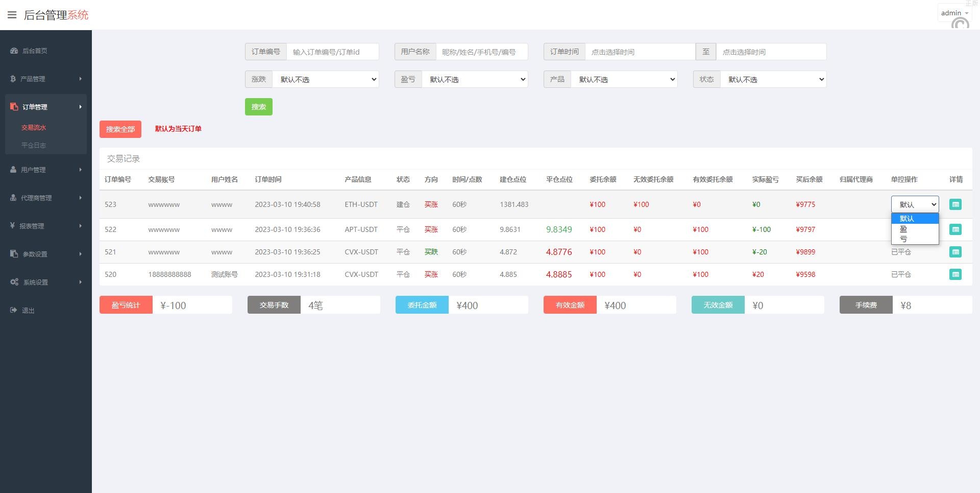Click the green 搜索 button
The width and height of the screenshot is (980, 493).
pos(258,107)
